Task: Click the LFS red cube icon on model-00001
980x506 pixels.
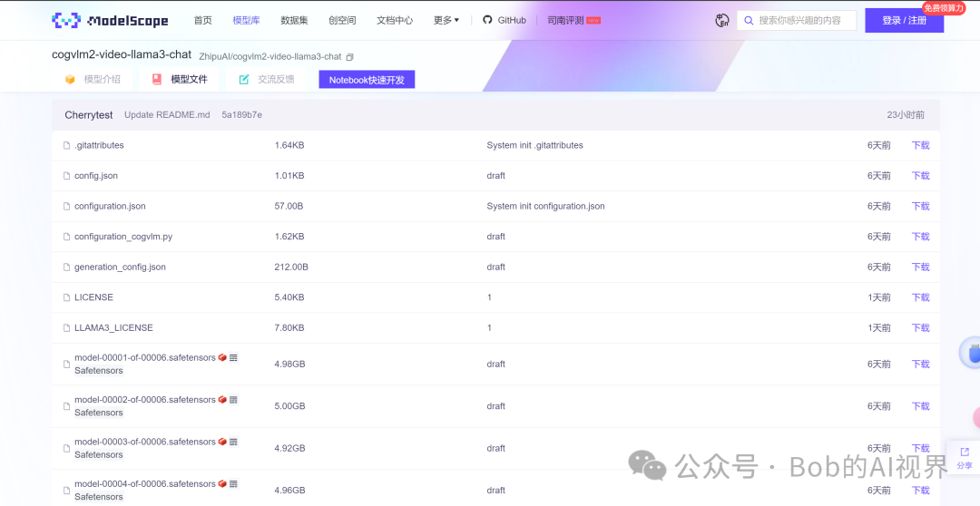Action: (x=222, y=357)
